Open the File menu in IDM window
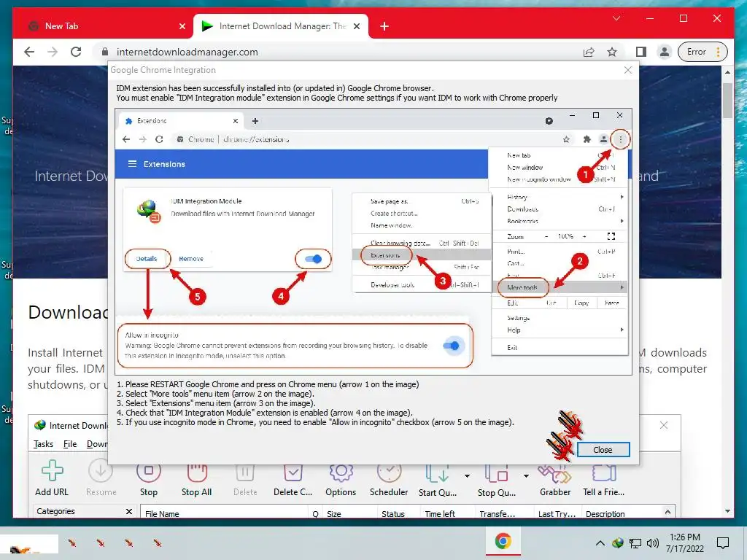Viewport: 747px width, 560px height. [70, 444]
